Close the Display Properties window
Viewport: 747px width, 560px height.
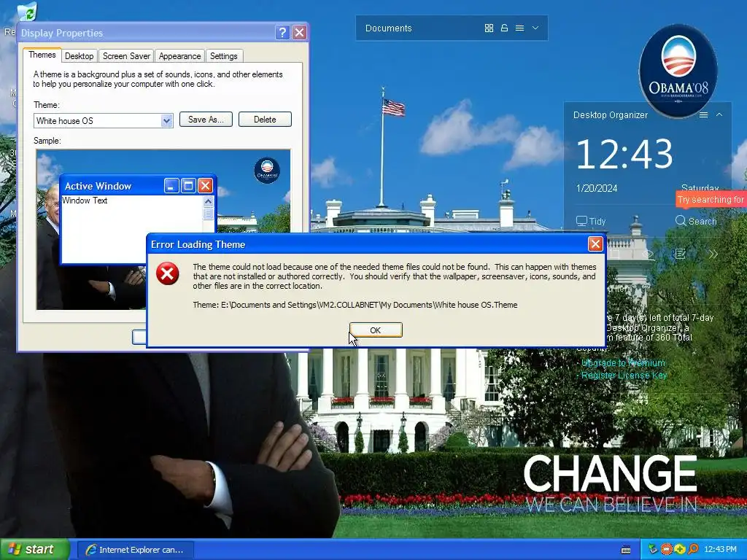pyautogui.click(x=299, y=32)
